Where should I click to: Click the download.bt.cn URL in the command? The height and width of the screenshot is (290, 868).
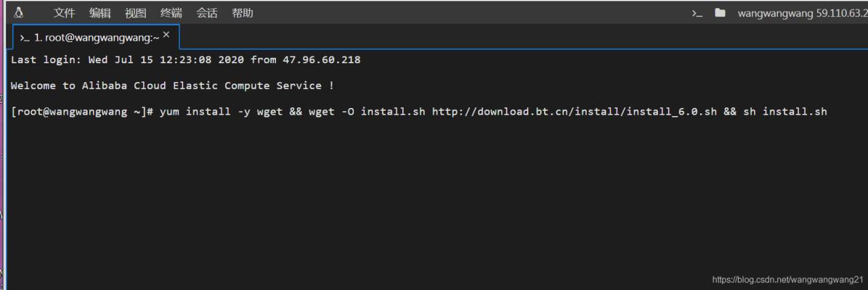tap(574, 111)
